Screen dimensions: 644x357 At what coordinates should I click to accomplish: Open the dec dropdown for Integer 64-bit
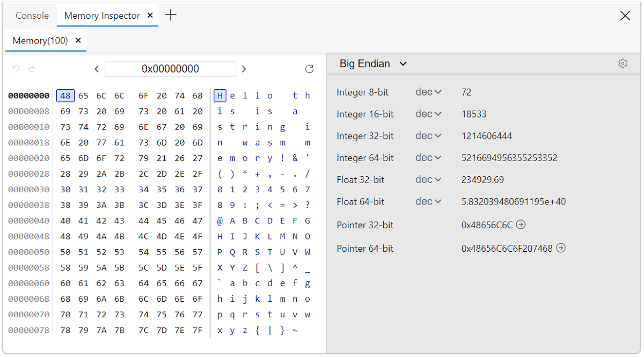coord(428,157)
